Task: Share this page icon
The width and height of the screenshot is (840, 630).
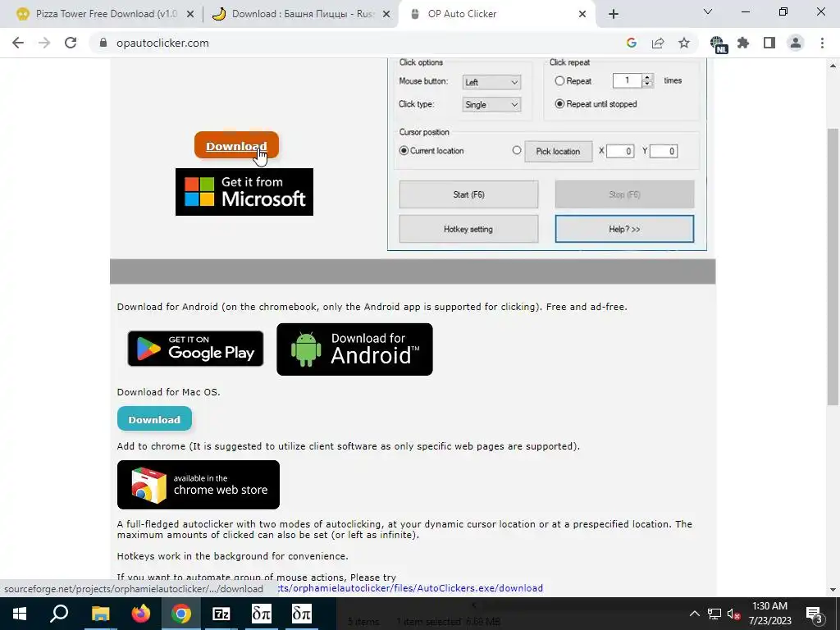Action: coord(658,43)
